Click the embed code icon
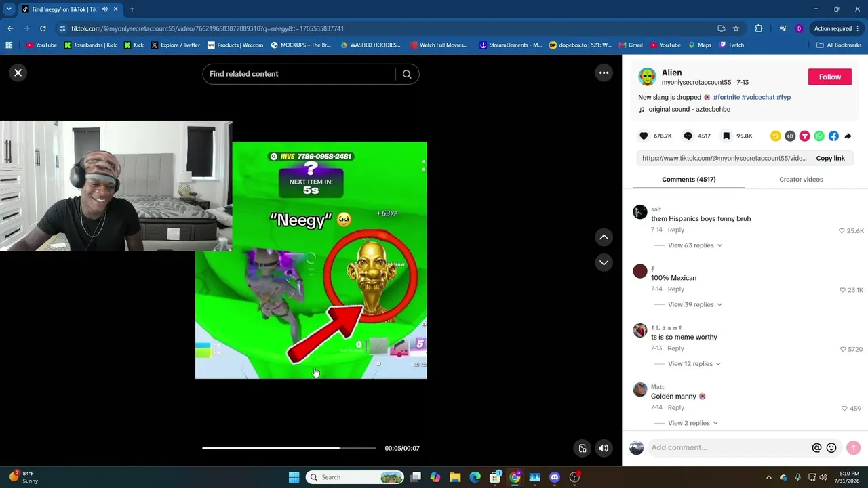 coord(790,136)
